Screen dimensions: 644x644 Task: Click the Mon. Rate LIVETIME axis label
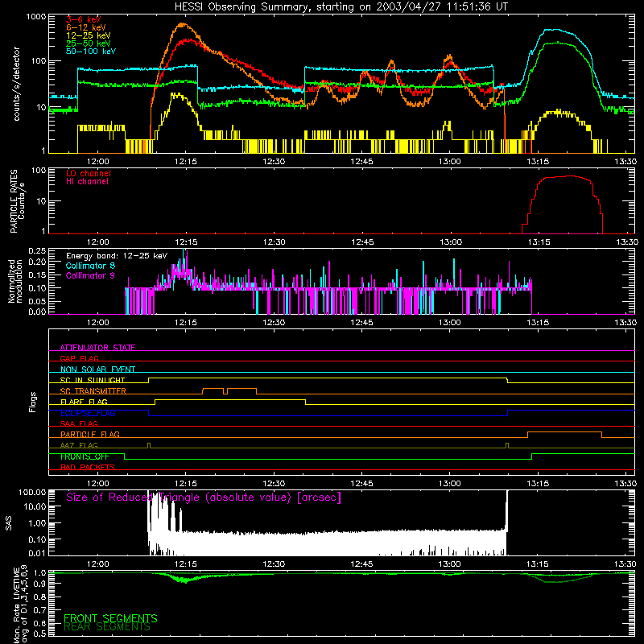pos(19,604)
